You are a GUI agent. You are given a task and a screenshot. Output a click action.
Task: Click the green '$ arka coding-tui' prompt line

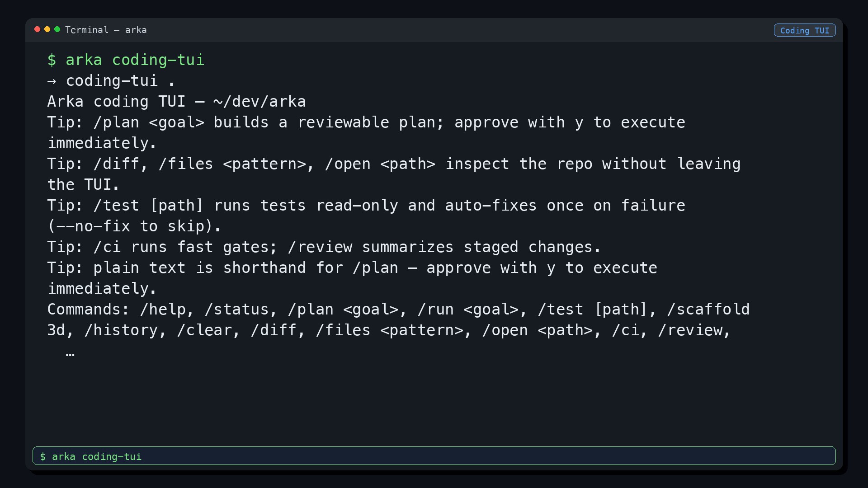pyautogui.click(x=126, y=60)
